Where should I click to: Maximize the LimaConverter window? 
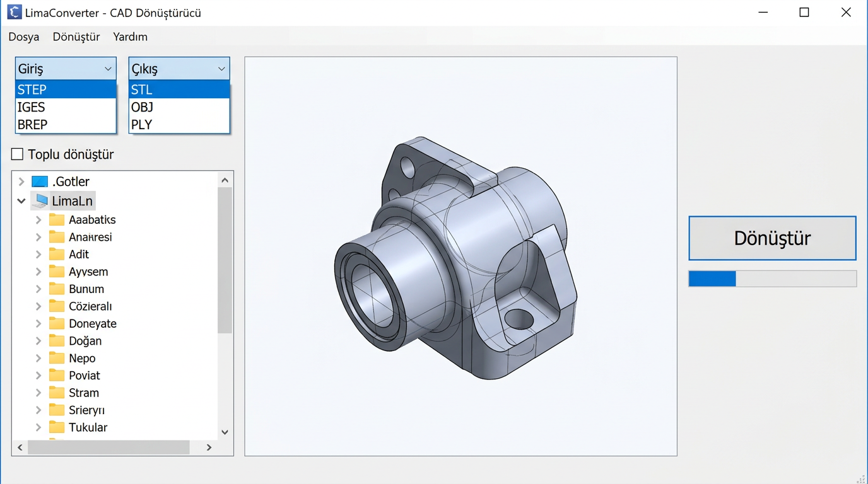pyautogui.click(x=804, y=12)
